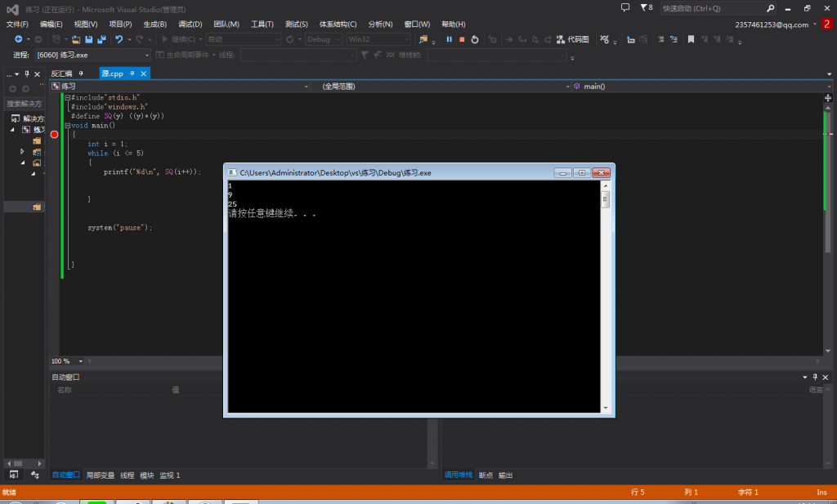Open the notifications flag showing 8
The image size is (837, 504).
click(x=647, y=7)
